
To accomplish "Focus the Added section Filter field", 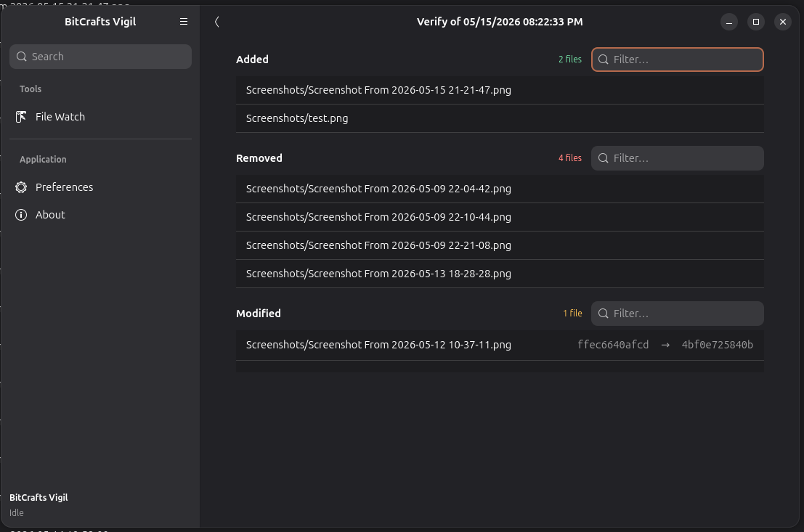I will [678, 60].
